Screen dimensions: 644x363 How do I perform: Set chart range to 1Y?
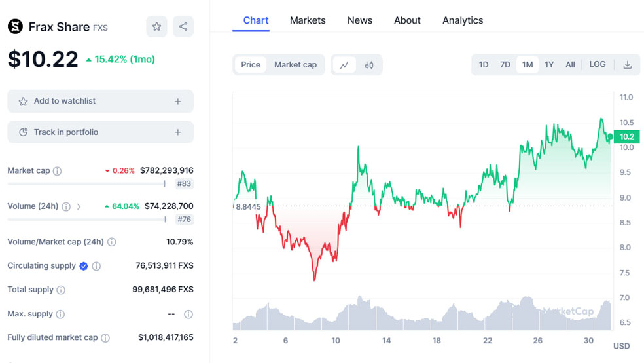pyautogui.click(x=549, y=65)
